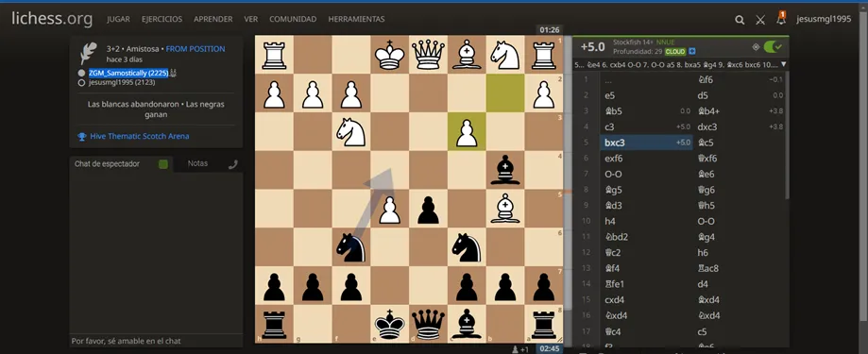Switch to the Notas tab

pos(197,163)
